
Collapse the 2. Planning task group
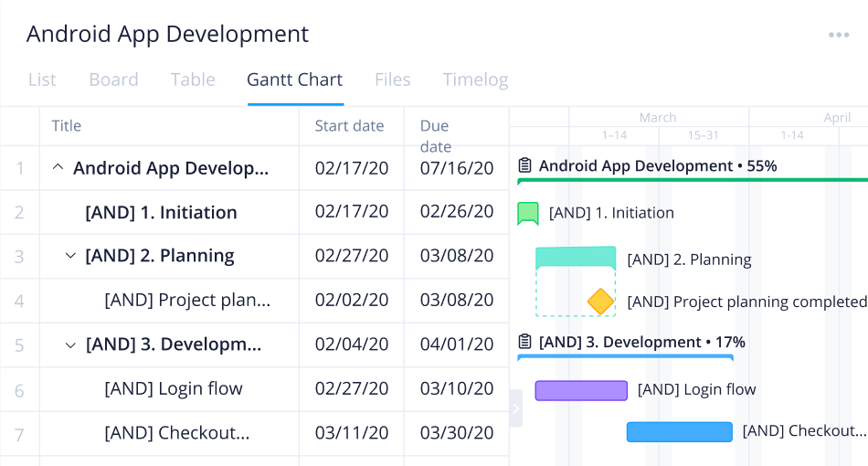(x=70, y=256)
